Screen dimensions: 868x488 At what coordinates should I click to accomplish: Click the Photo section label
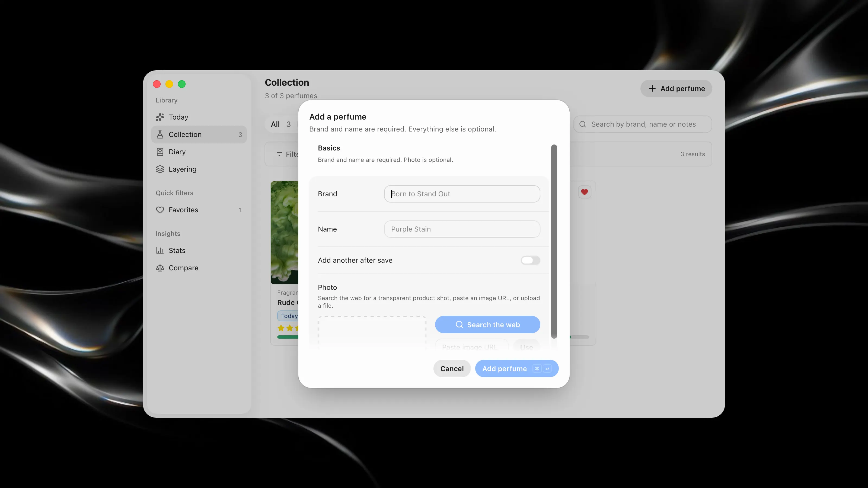pos(327,287)
